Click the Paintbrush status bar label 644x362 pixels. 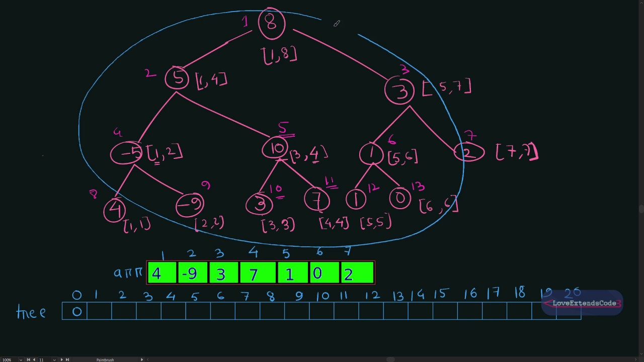[x=105, y=360]
